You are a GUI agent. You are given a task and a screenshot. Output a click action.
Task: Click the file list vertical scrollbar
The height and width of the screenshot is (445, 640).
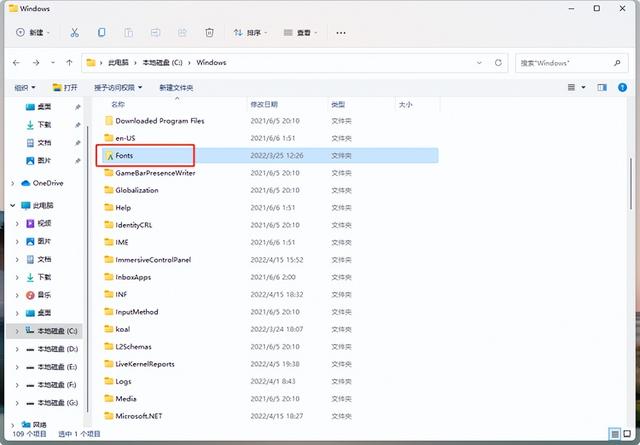631,186
